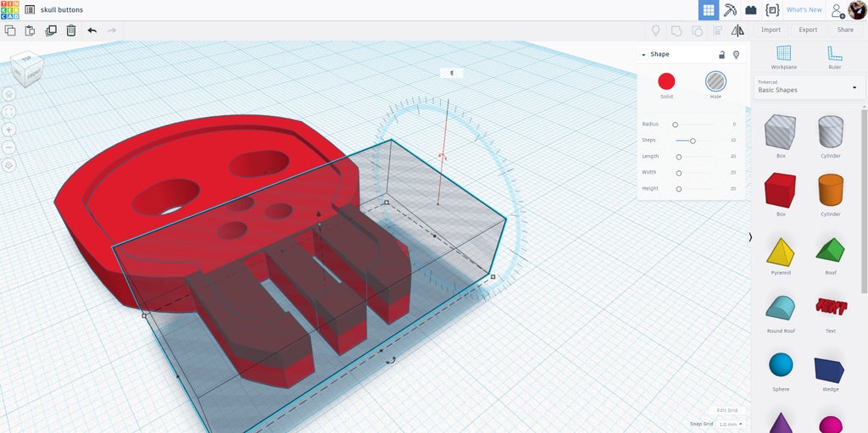Open the Bricks mode
868x433 pixels.
click(x=751, y=10)
